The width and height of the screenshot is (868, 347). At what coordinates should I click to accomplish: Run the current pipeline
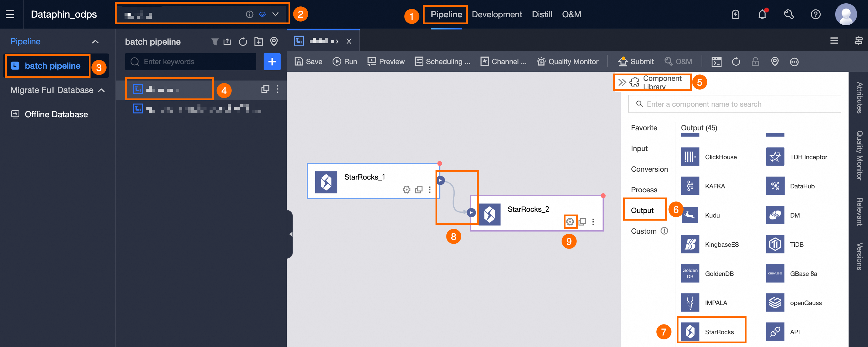click(x=345, y=61)
